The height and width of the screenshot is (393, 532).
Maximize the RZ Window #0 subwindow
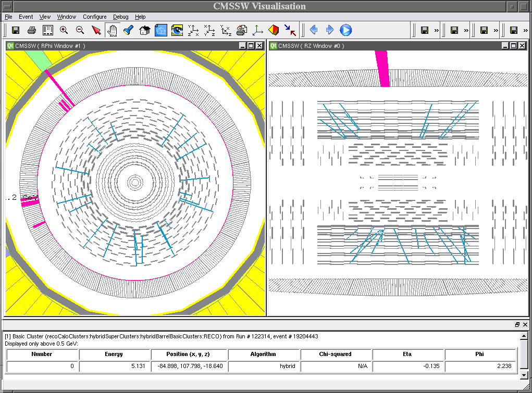pos(514,46)
